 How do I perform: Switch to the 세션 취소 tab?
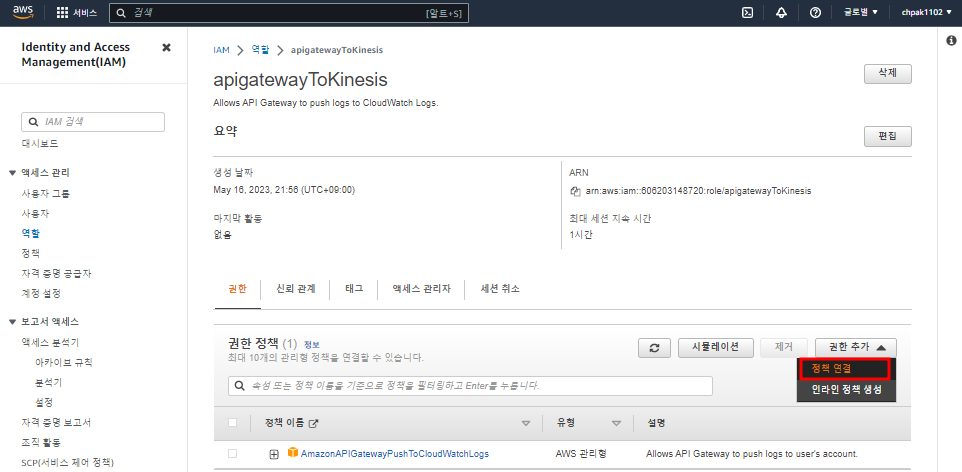click(x=500, y=288)
